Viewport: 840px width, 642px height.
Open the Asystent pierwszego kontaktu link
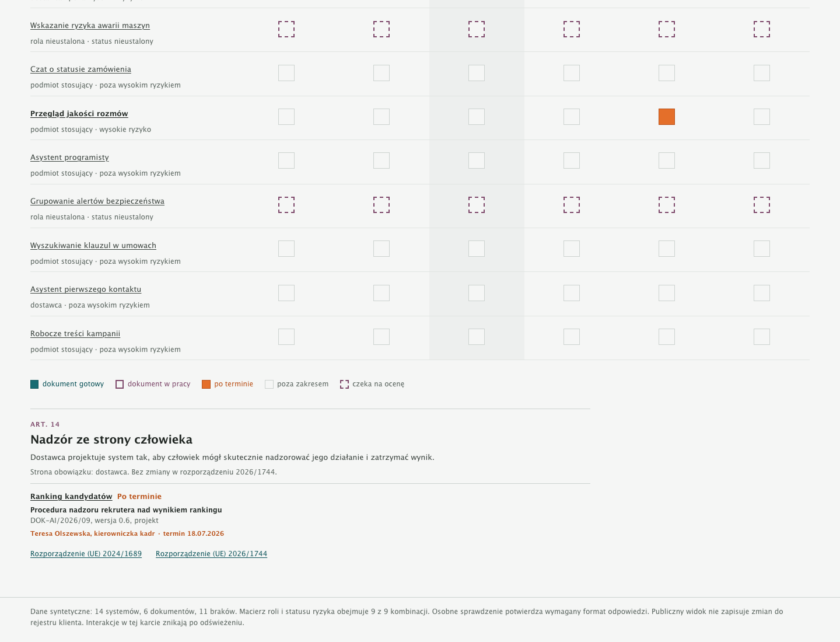pyautogui.click(x=86, y=289)
